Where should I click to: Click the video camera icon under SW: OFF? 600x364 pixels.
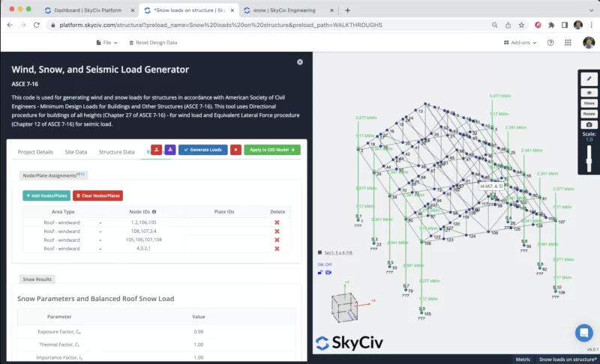click(328, 273)
